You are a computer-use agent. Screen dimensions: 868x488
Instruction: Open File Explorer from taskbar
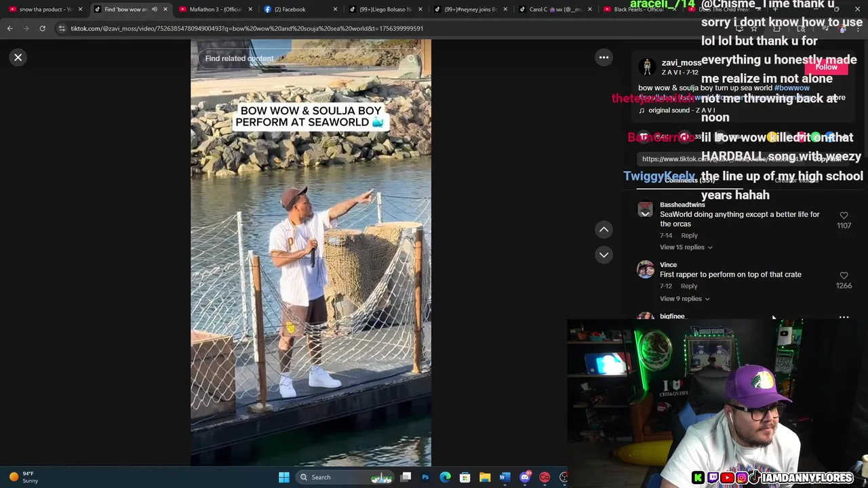pyautogui.click(x=485, y=477)
